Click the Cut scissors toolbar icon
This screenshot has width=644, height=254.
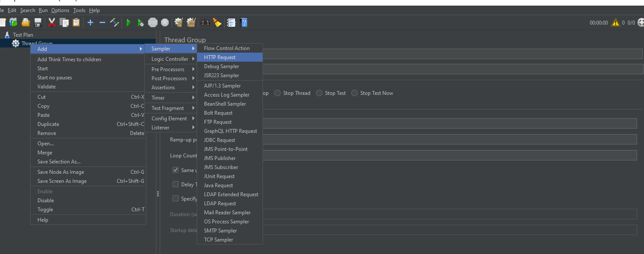click(x=52, y=22)
